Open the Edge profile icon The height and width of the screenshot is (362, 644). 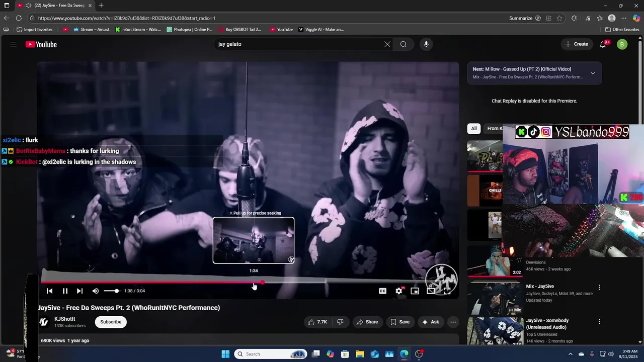pos(612,18)
